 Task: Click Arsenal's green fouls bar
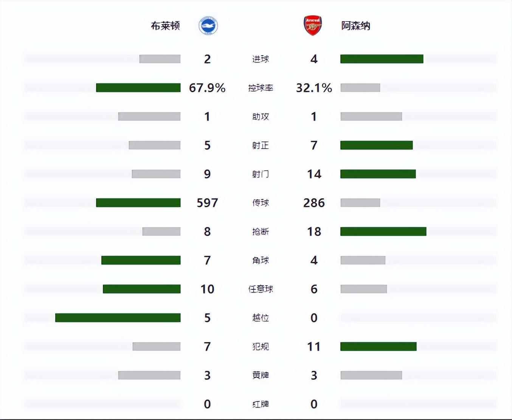[378, 347]
